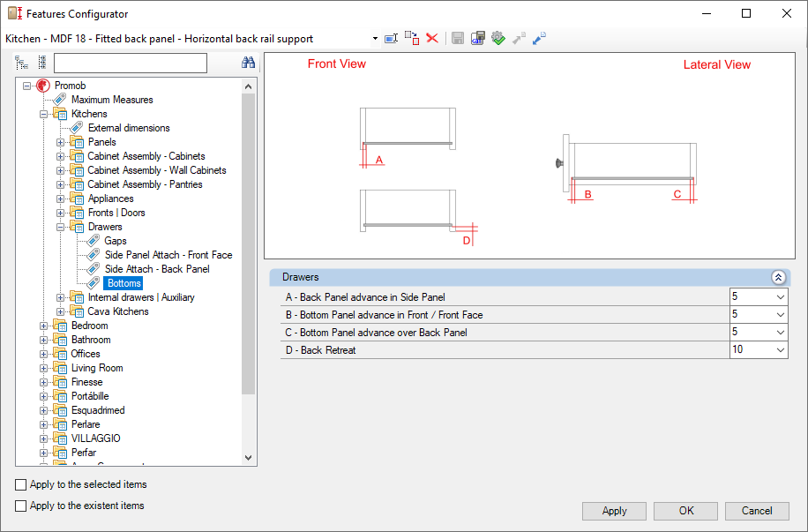The image size is (808, 532).
Task: Click the Kitchens folder icon
Action: point(60,114)
